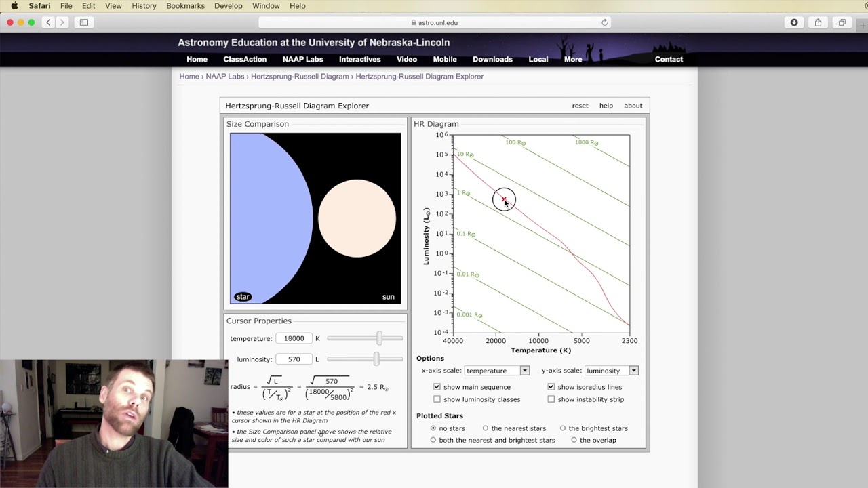Enable show instability strip
868x488 pixels.
(x=551, y=399)
